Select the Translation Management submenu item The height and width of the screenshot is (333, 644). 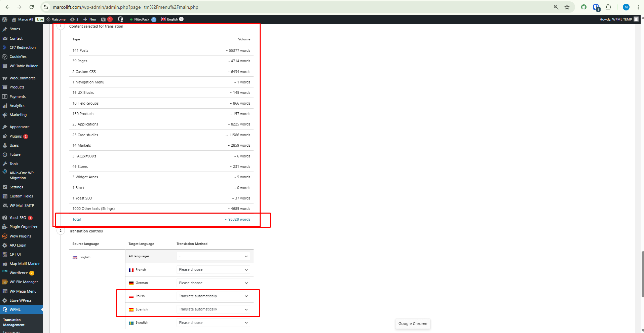pos(14,322)
